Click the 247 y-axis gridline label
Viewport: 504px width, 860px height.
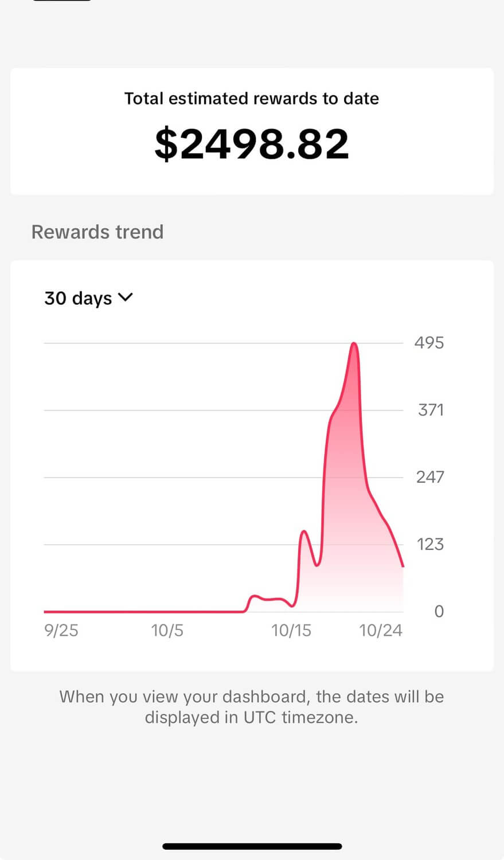click(430, 477)
